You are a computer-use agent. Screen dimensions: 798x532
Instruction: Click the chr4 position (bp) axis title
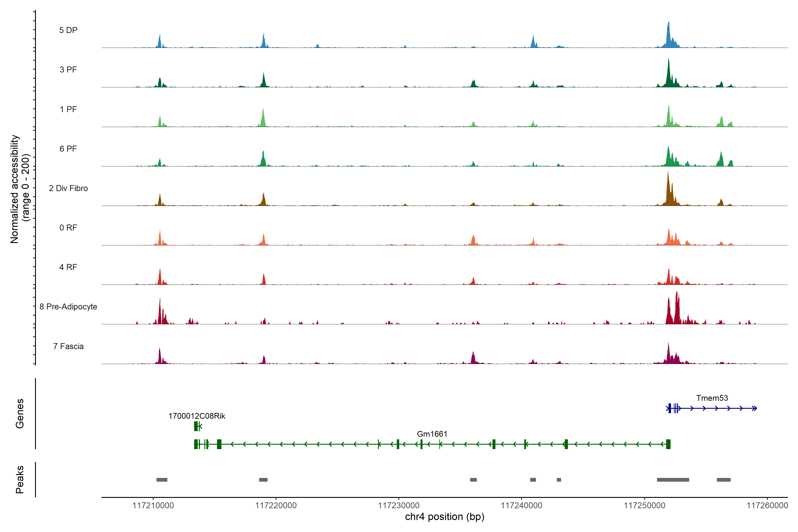(444, 517)
